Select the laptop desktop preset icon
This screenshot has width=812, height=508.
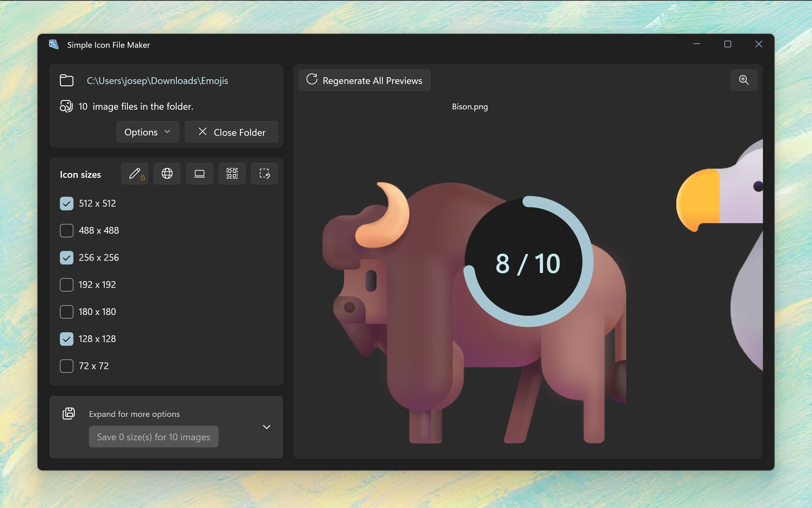click(200, 174)
